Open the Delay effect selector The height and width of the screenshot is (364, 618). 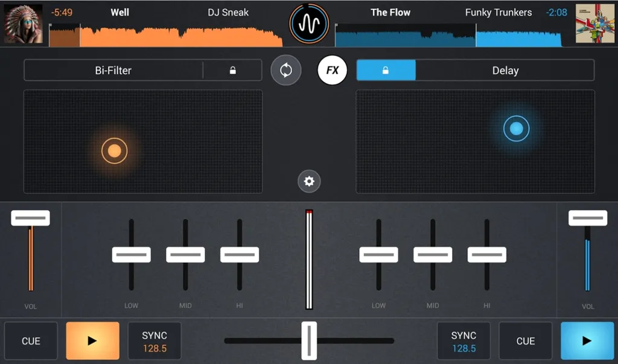[x=505, y=70]
